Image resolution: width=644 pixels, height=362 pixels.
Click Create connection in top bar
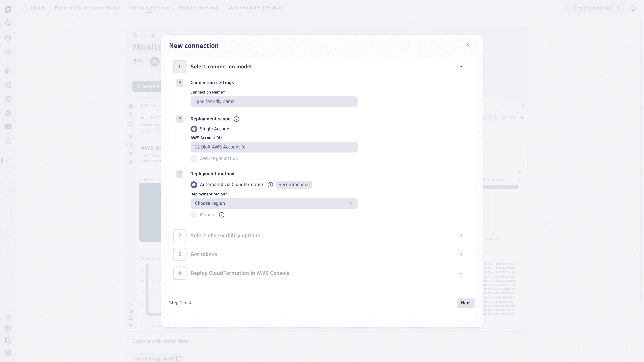click(x=589, y=8)
